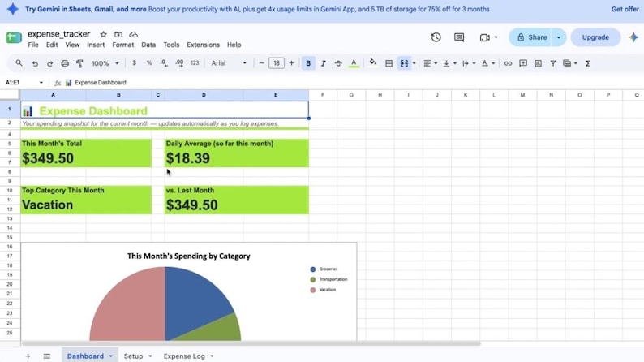Star the expense_tracker document
The height and width of the screenshot is (362, 644).
(x=104, y=35)
